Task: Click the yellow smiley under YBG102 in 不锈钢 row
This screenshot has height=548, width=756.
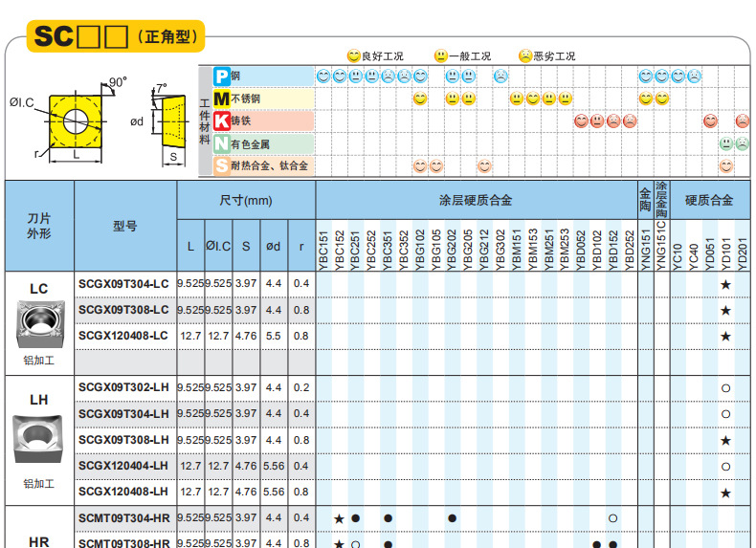Action: coord(420,99)
